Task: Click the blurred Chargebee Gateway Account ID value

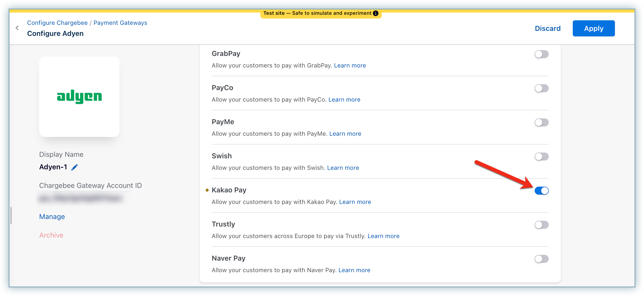Action: pos(81,198)
